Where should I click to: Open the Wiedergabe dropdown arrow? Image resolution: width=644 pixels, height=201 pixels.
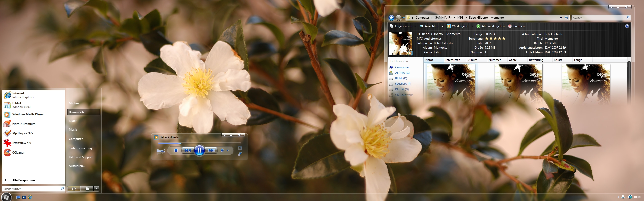472,26
